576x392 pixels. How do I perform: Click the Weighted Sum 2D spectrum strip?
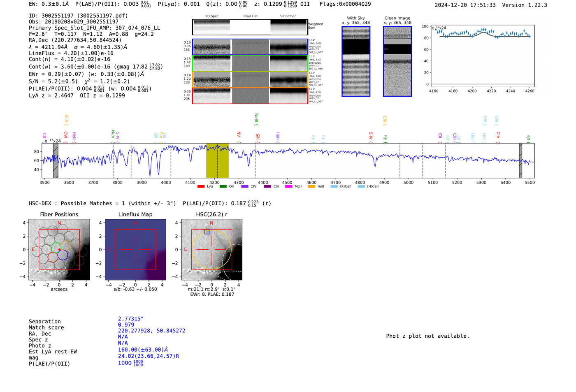pos(250,27)
